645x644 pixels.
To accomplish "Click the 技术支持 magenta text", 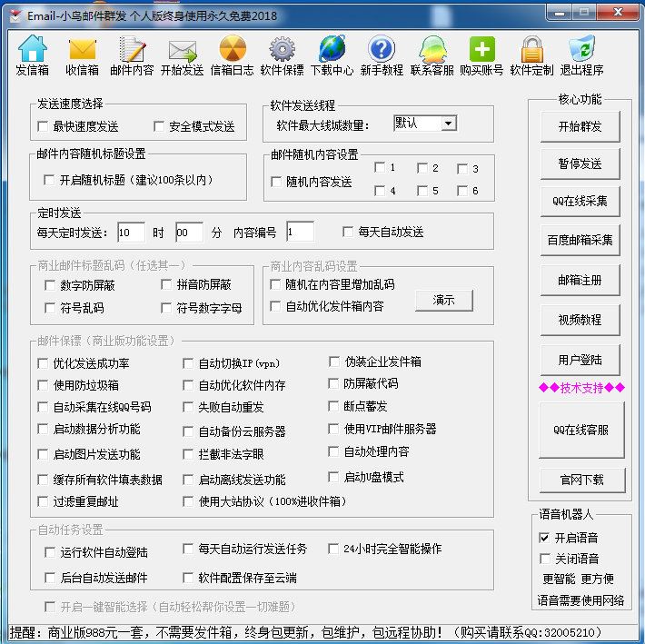I will pyautogui.click(x=581, y=387).
